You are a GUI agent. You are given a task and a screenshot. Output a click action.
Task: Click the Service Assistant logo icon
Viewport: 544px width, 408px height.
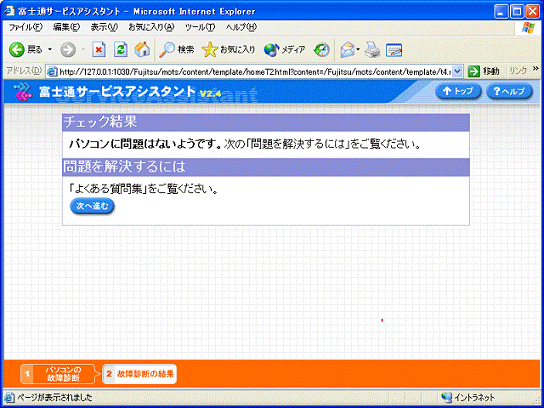click(23, 92)
